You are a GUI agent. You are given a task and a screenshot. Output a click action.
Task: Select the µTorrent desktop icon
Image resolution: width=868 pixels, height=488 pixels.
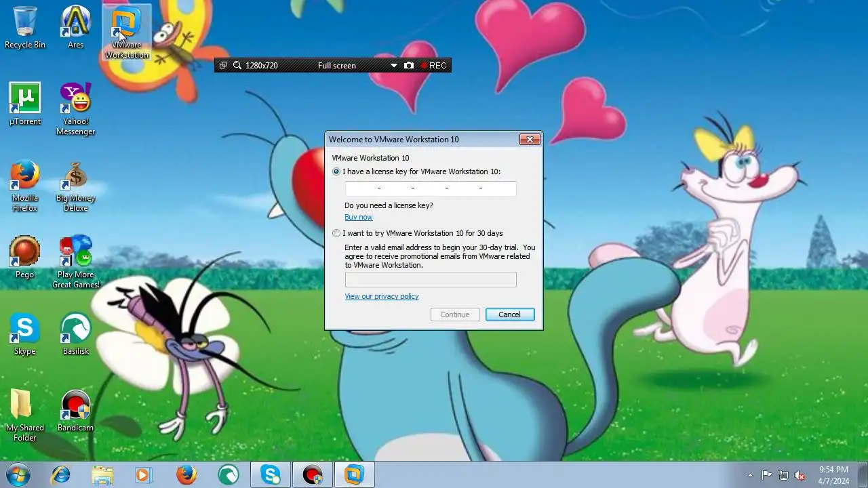click(x=25, y=104)
